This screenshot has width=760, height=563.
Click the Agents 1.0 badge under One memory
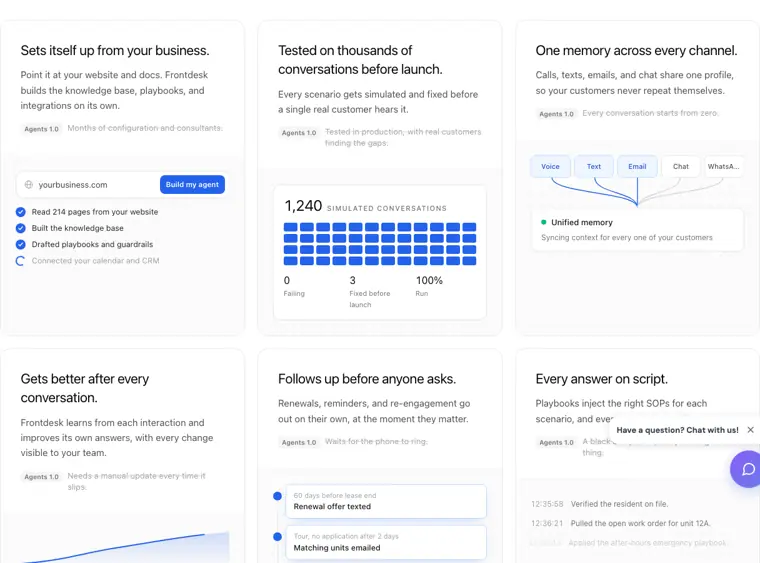(556, 114)
